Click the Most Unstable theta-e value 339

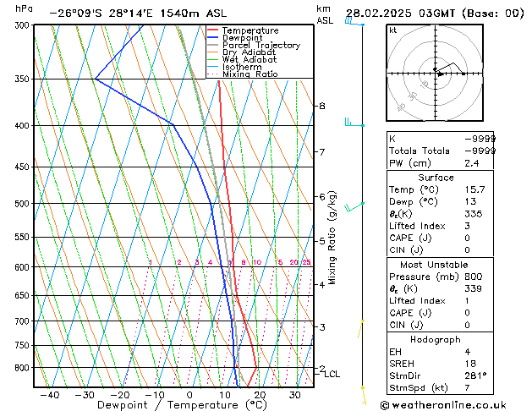pos(474,288)
